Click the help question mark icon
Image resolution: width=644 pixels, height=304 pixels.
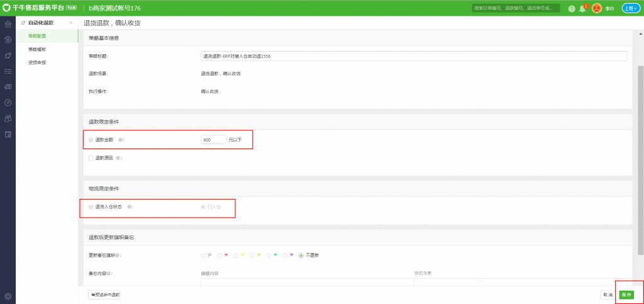click(571, 9)
